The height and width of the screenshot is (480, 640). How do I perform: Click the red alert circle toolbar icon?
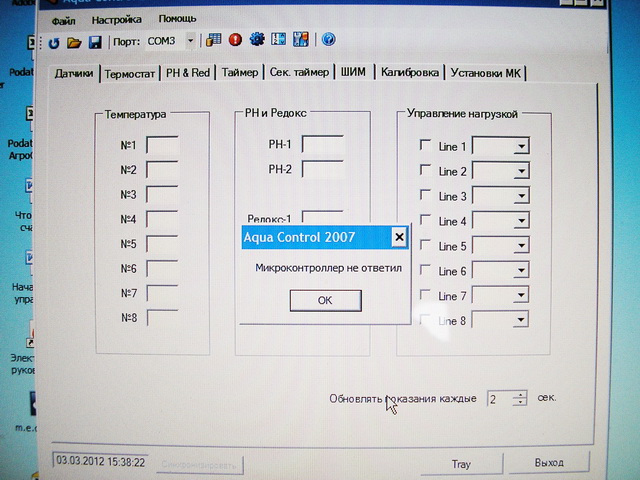click(235, 41)
